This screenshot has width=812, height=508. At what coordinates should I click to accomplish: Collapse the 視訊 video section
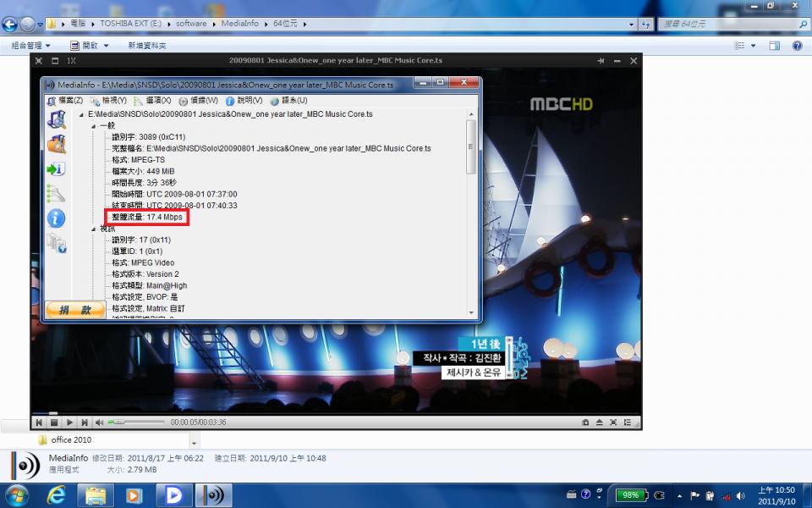(x=93, y=229)
